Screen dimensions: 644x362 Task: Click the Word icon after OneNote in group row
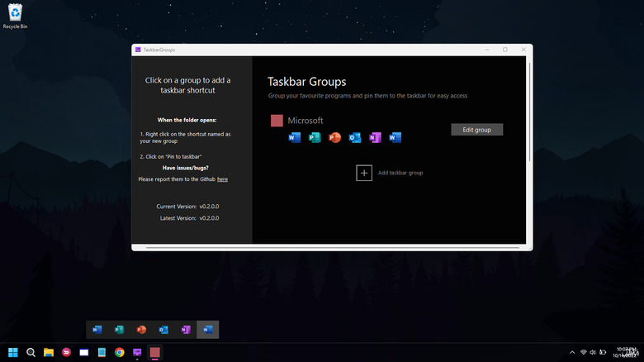pos(395,137)
